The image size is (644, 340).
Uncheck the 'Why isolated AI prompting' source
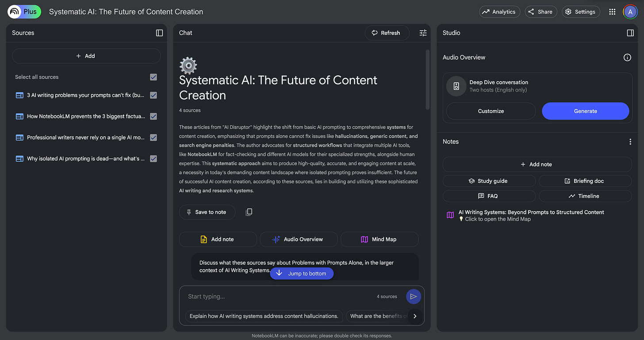(153, 158)
